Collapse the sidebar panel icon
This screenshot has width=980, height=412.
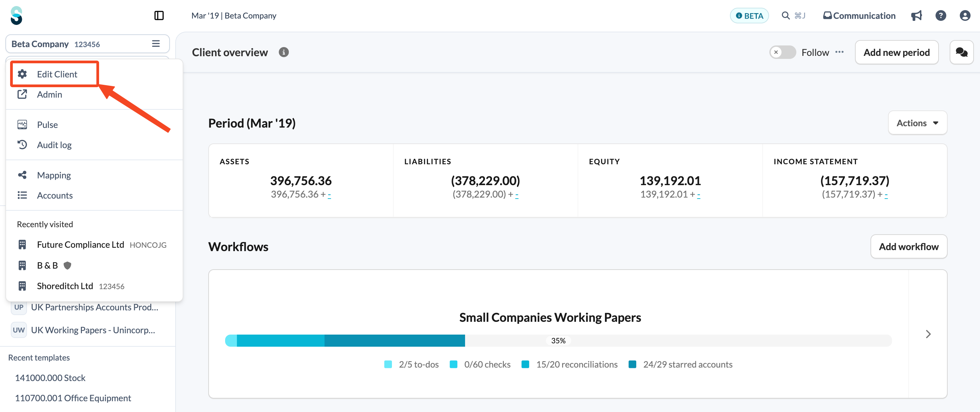[159, 15]
